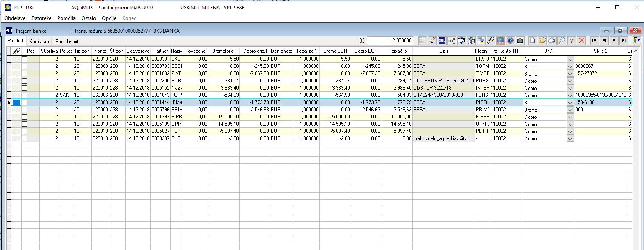Click the paperclip attachment toolbar icon
This screenshot has height=250, width=644.
(x=491, y=40)
